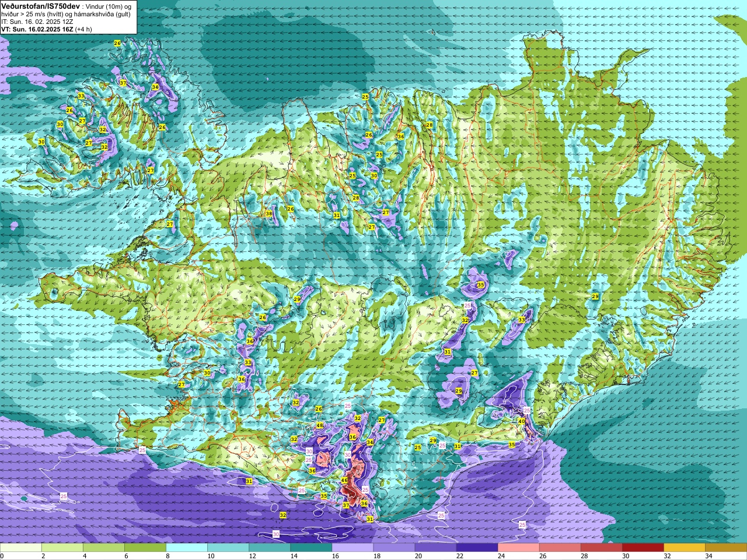Click the legend scale number 22

click(459, 556)
